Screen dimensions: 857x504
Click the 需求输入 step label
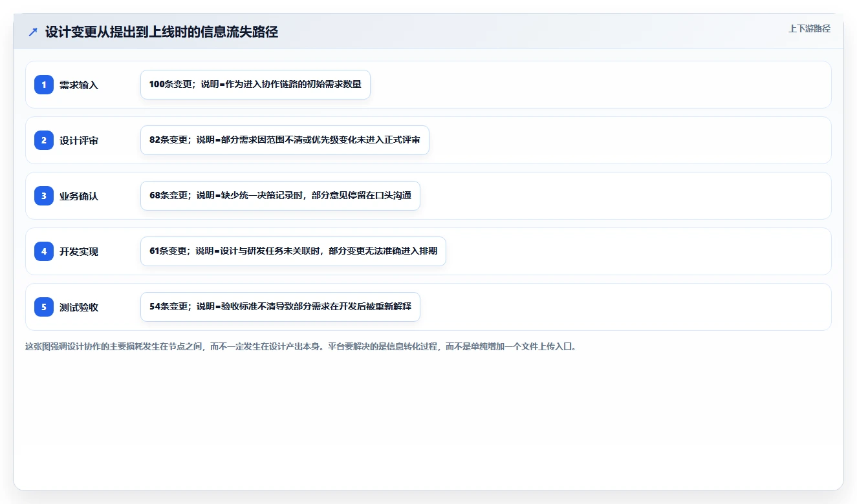point(79,85)
